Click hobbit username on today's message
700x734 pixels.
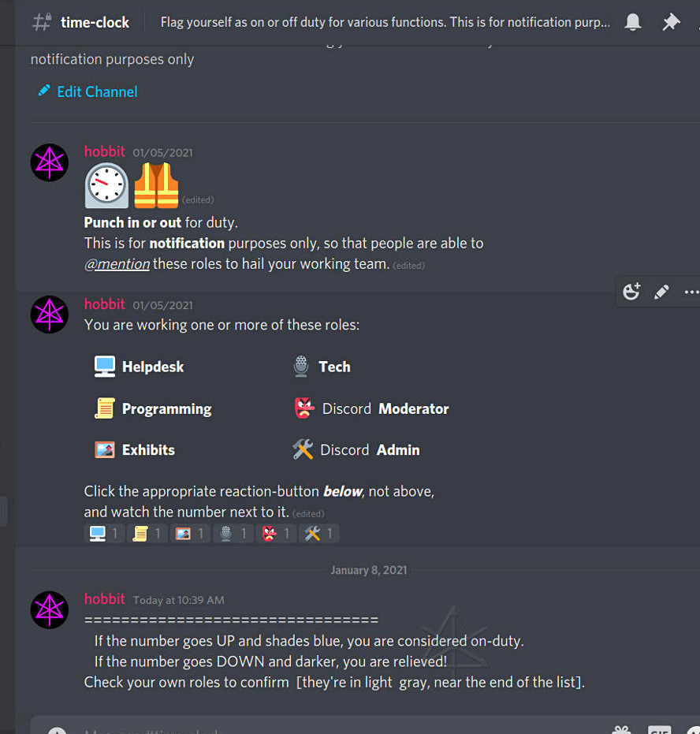(104, 598)
